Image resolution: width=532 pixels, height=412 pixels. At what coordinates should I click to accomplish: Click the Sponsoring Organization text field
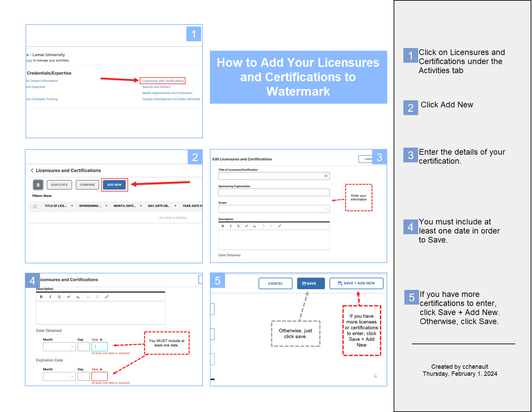point(274,192)
